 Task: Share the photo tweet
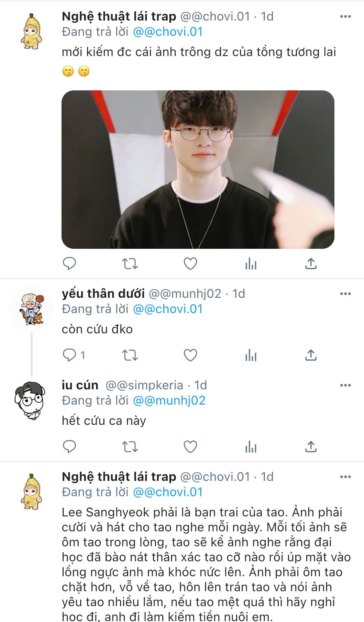tap(311, 264)
